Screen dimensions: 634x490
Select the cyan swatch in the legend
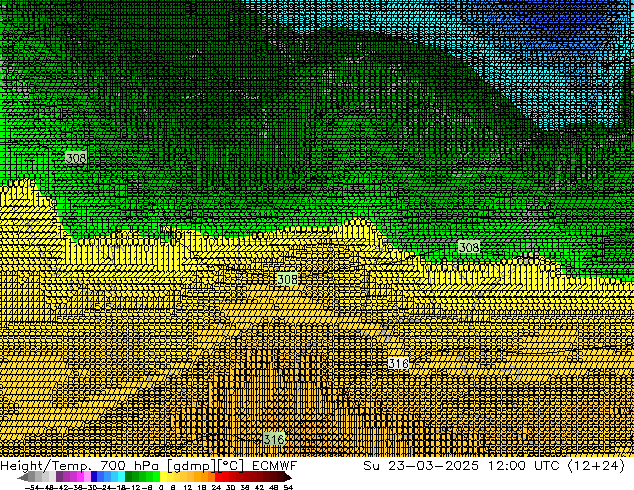[121, 477]
